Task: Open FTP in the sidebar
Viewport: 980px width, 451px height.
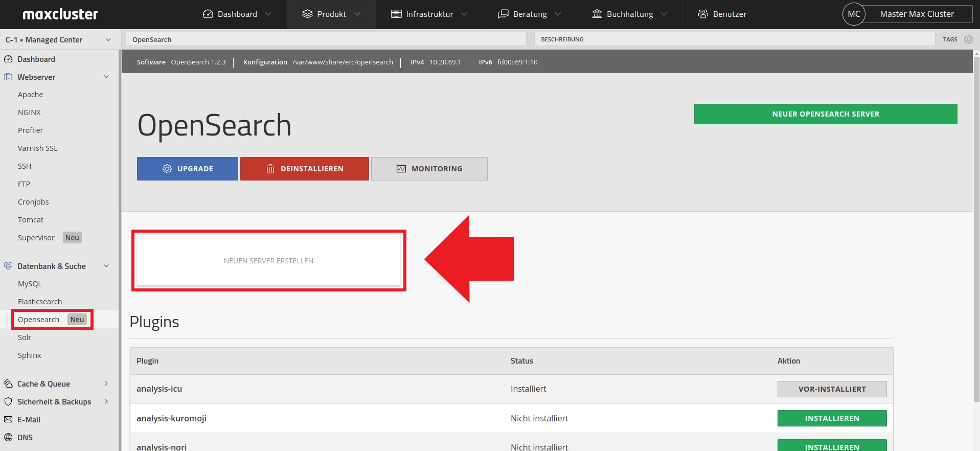Action: point(24,185)
